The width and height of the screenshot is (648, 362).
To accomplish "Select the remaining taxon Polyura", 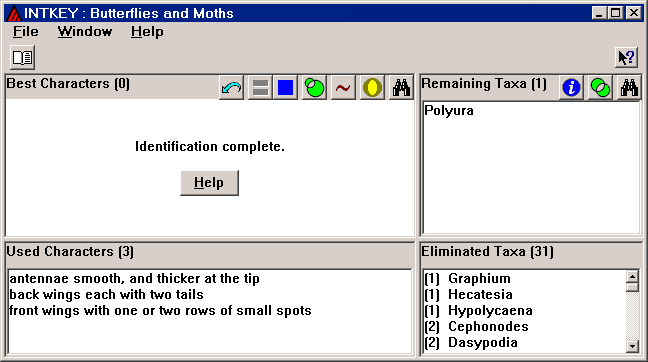I will coord(449,111).
